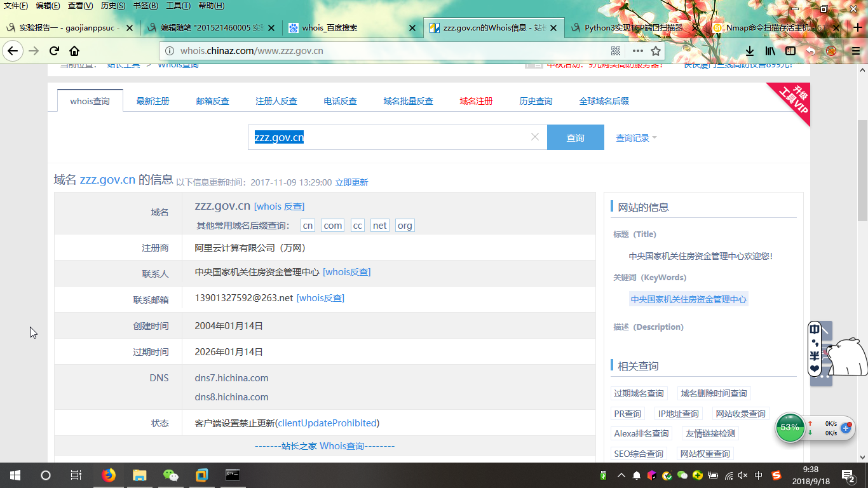
Task: Check the .org suffix option
Action: [x=405, y=226]
